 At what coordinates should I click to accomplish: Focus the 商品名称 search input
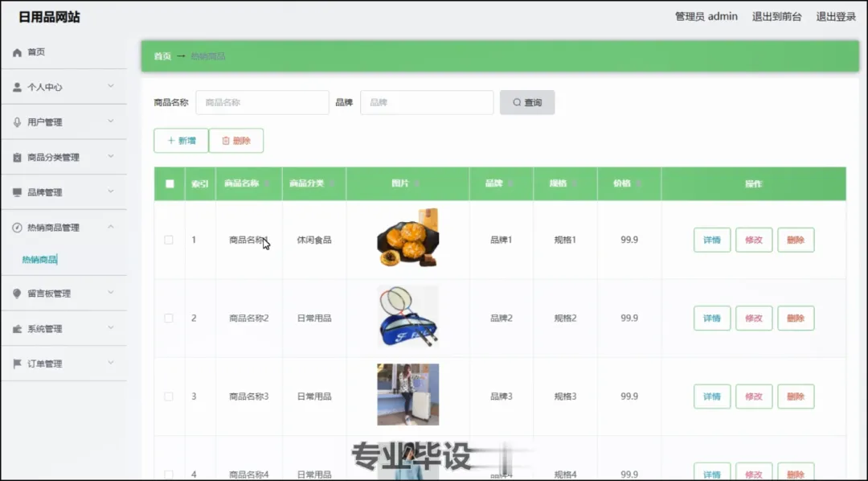click(262, 102)
